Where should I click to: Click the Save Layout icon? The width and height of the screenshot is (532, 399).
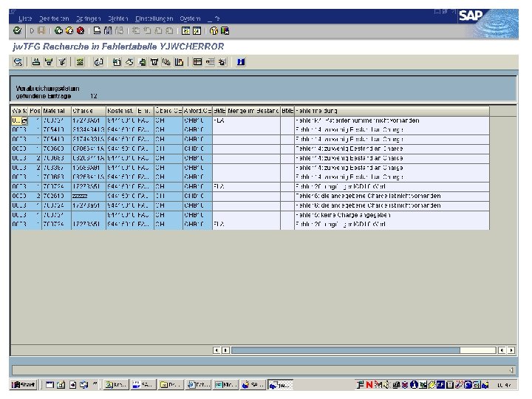[222, 62]
